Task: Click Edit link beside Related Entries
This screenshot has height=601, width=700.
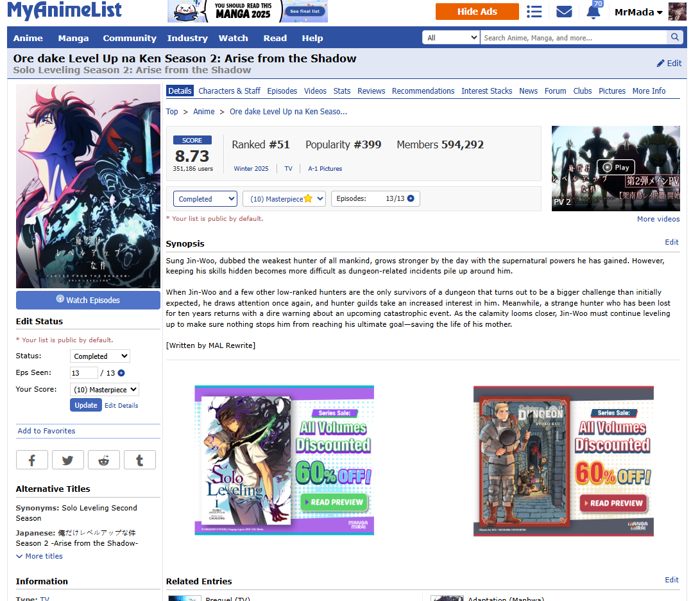Action: (x=672, y=580)
